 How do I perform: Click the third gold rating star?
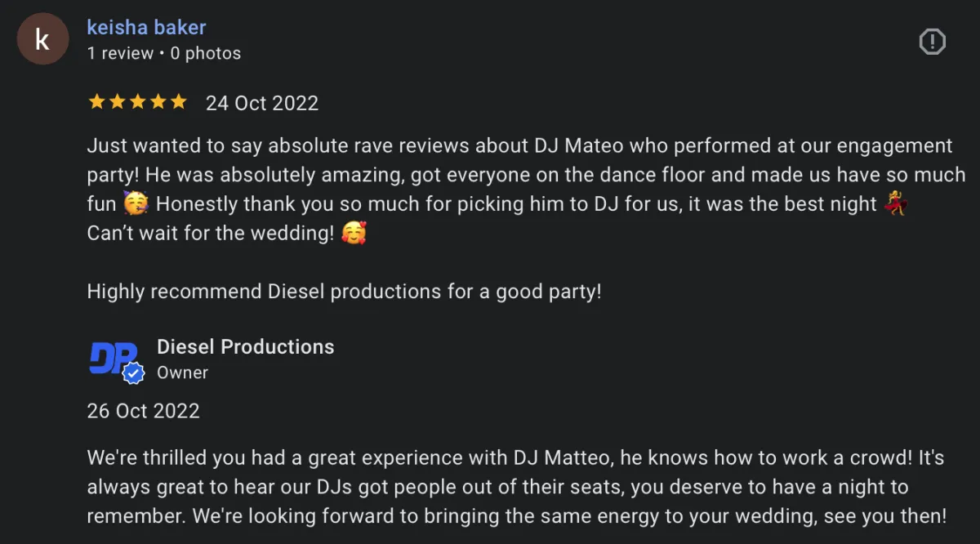point(137,102)
